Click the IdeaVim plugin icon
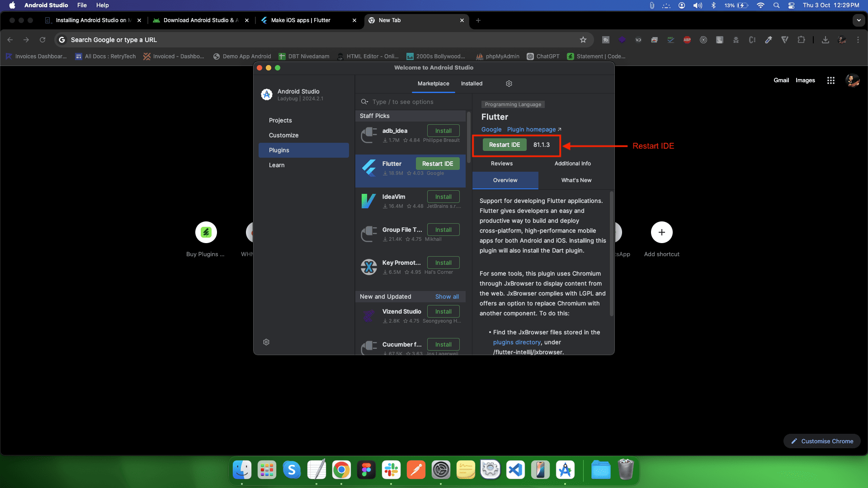 [369, 201]
